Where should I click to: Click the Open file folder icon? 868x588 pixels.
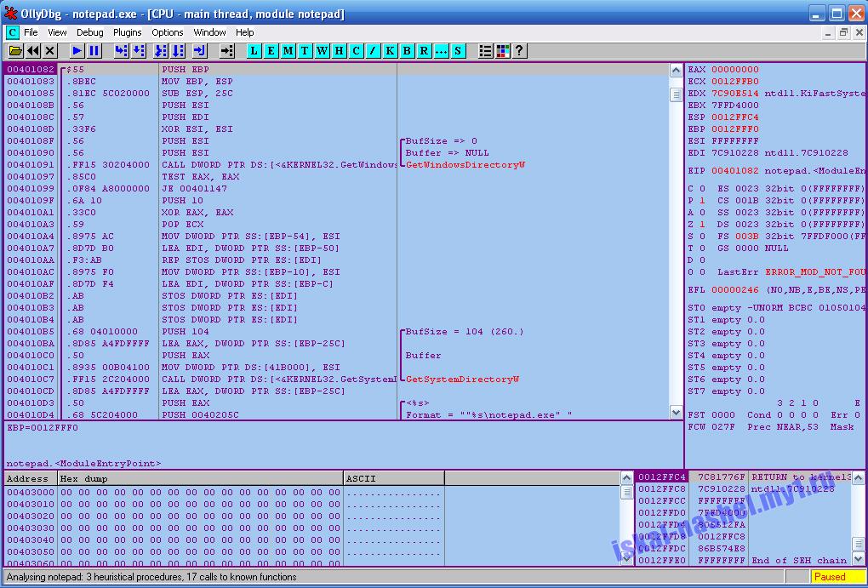(15, 51)
